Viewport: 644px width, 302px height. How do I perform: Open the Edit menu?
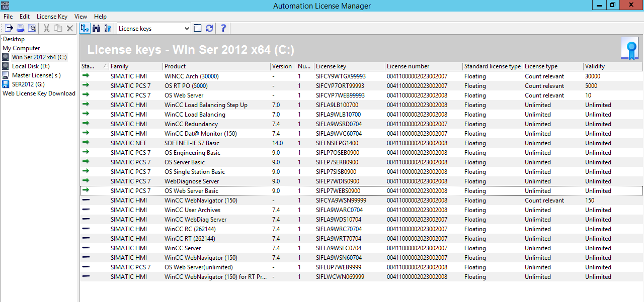(x=25, y=17)
